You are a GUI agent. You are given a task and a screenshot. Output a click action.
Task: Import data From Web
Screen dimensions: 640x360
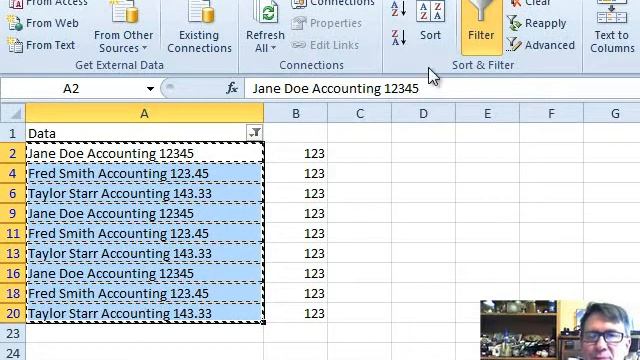tap(43, 23)
